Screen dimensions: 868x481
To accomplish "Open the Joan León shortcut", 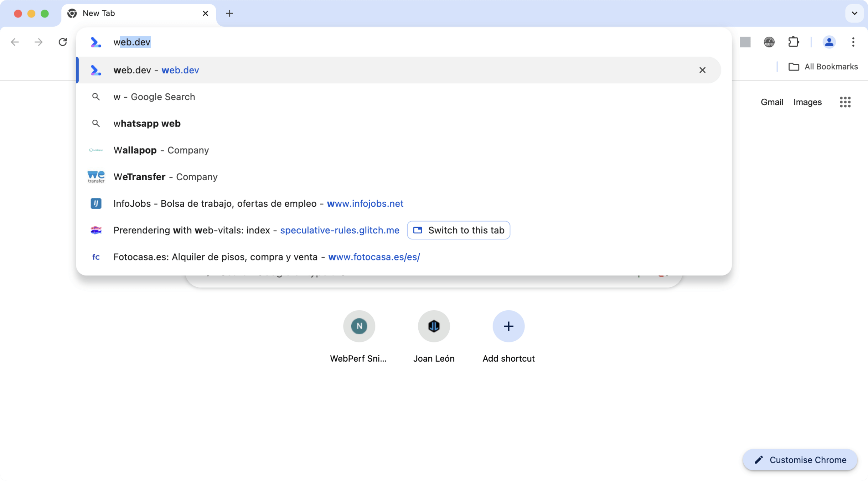I will click(434, 326).
